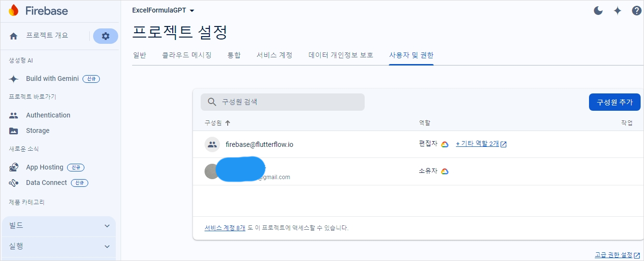Click the App Hosting globe icon
The image size is (644, 261).
(x=14, y=168)
